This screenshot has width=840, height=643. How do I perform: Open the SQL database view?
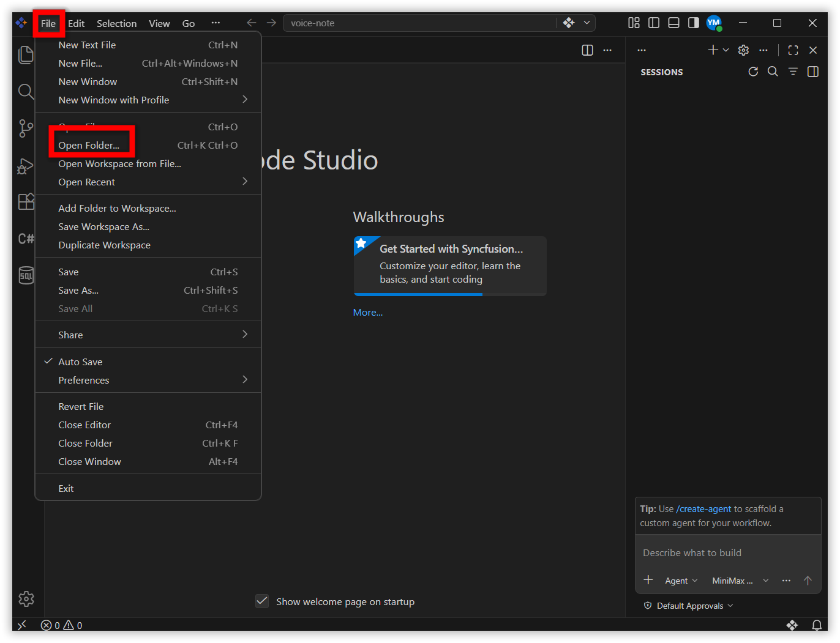pos(26,275)
